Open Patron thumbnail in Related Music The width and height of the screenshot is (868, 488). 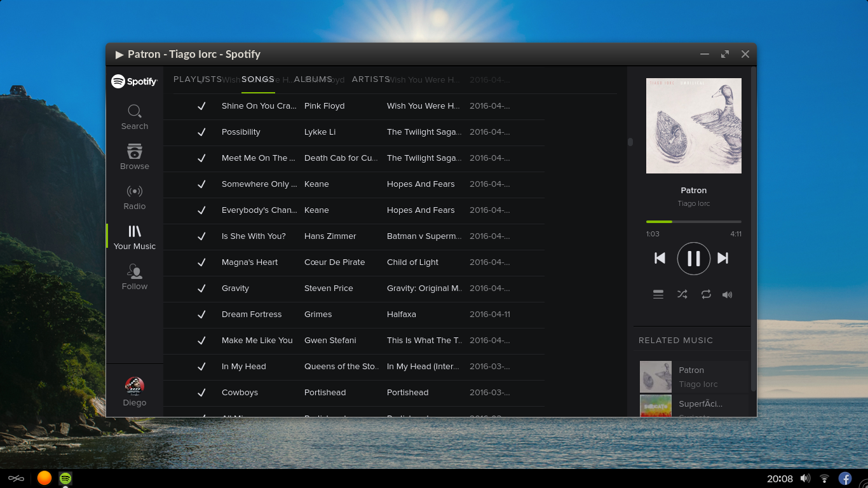656,377
